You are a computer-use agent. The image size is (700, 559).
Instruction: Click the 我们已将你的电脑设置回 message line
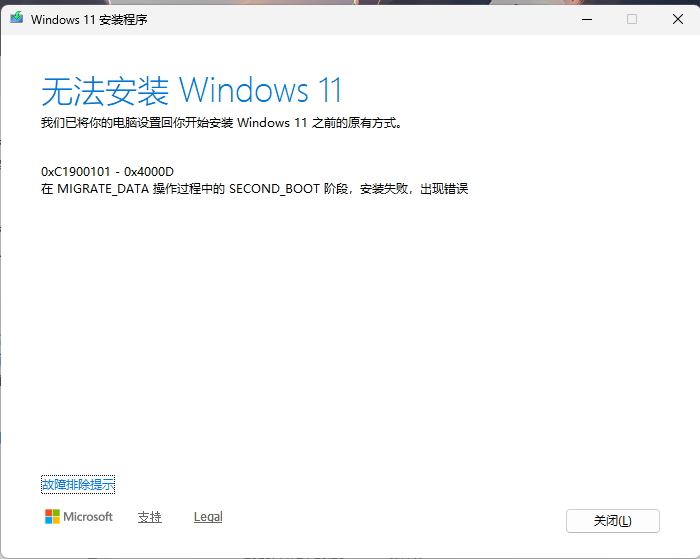tap(221, 123)
